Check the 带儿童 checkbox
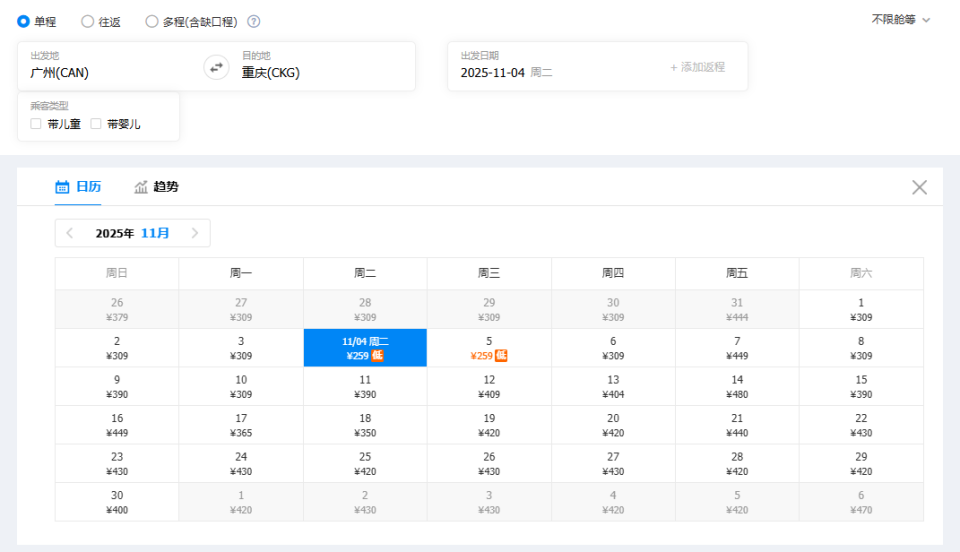 pos(36,124)
